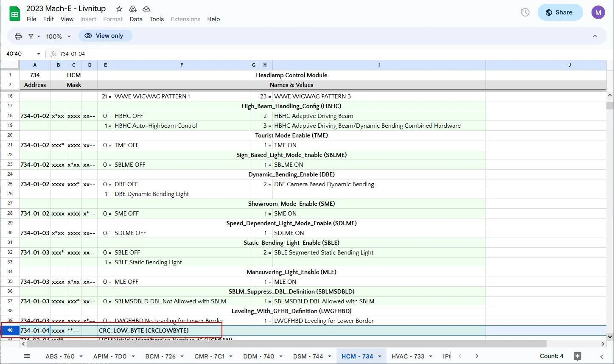Open the HCM • 734 tab dropdown arrow

(380, 356)
